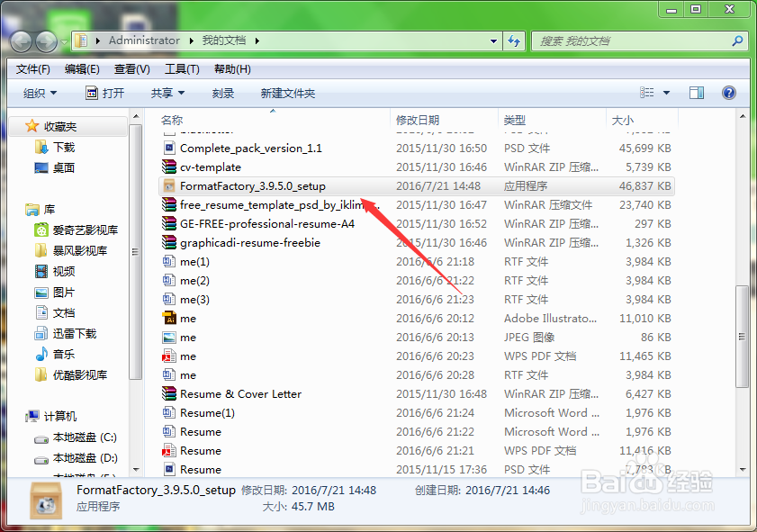The image size is (757, 532).
Task: Click the FormatFactory_3.9.5.0_setup file icon
Action: pyautogui.click(x=169, y=185)
